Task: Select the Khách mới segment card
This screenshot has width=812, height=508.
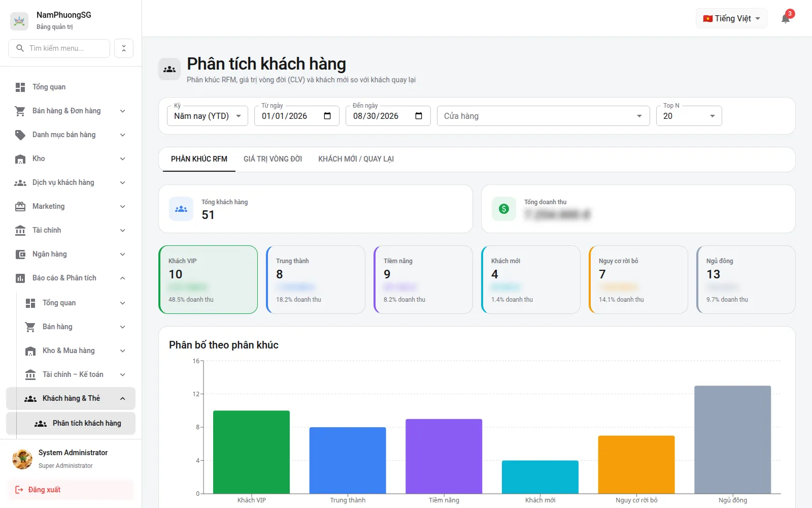Action: 531,279
